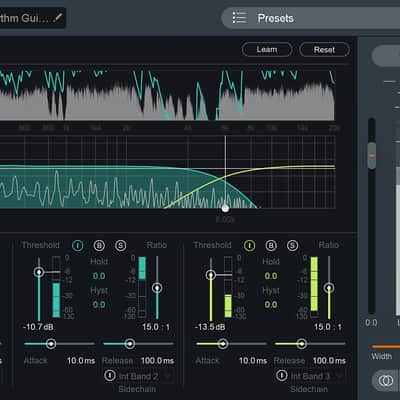
Task: Click the teal band Attack value 10.0 ms
Action: tap(81, 361)
